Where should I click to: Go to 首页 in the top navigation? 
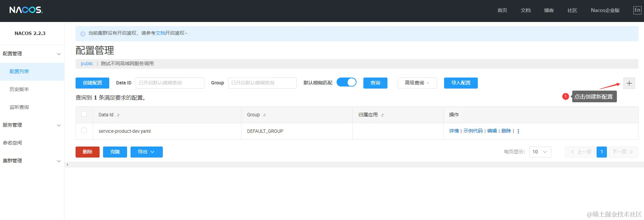502,10
